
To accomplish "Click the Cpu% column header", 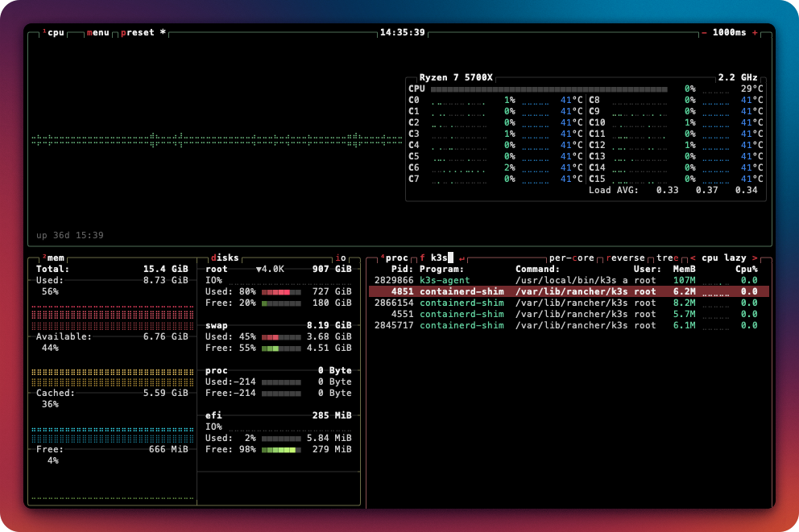I will 746,270.
